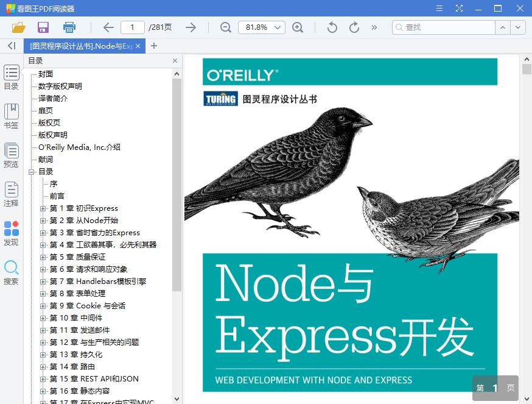Screen dimensions: 532x404
Task: Find next search result arrow
Action: [518, 27]
